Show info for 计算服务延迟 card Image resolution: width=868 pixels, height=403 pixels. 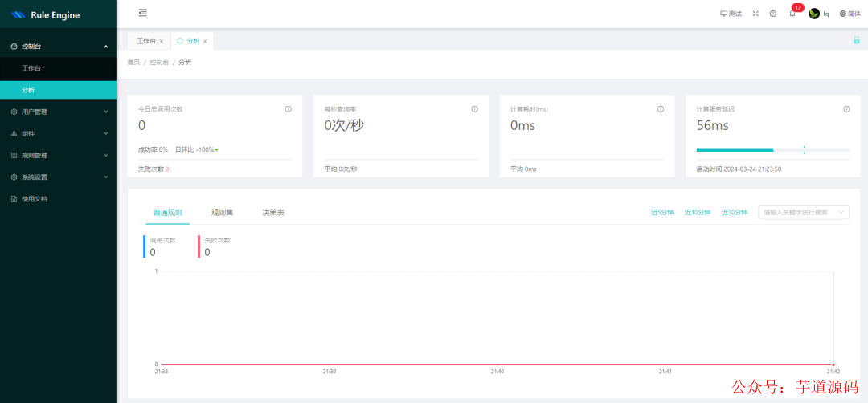tap(846, 109)
